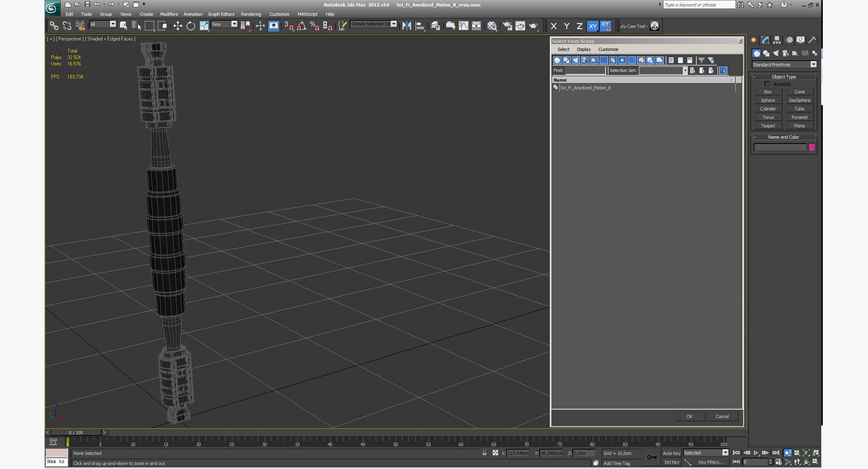Open the Motion command panel tab

[789, 40]
